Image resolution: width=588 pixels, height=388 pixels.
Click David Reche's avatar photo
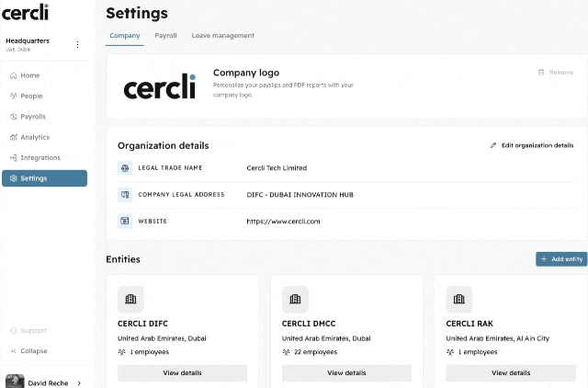point(15,382)
